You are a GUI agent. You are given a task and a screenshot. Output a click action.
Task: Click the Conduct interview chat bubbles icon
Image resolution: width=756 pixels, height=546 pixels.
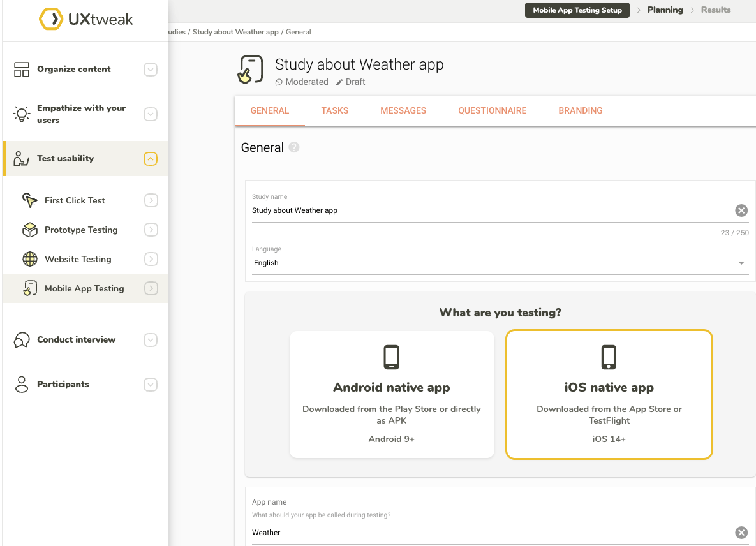22,340
